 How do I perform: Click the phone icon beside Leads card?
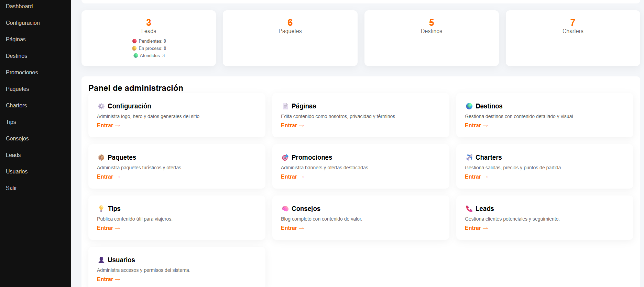469,209
